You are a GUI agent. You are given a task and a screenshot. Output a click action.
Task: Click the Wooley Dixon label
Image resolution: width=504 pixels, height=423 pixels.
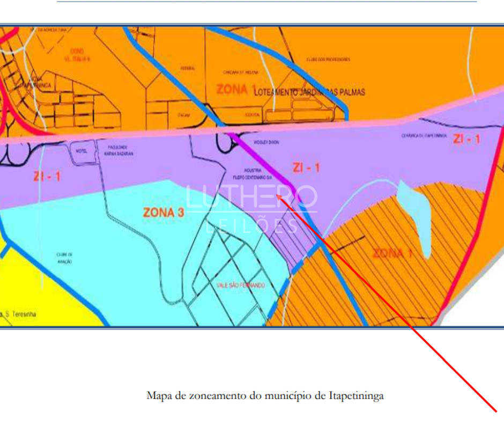point(266,143)
